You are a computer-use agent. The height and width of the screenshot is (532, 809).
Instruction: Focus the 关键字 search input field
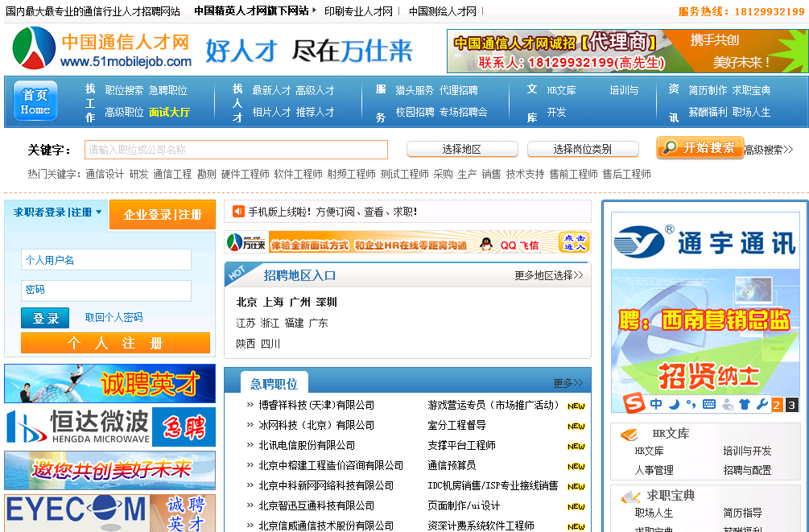(237, 150)
